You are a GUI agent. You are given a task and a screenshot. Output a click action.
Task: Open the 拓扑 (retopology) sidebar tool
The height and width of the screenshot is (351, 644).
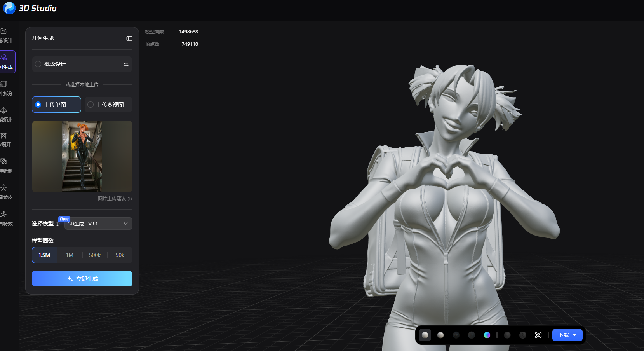pos(6,114)
